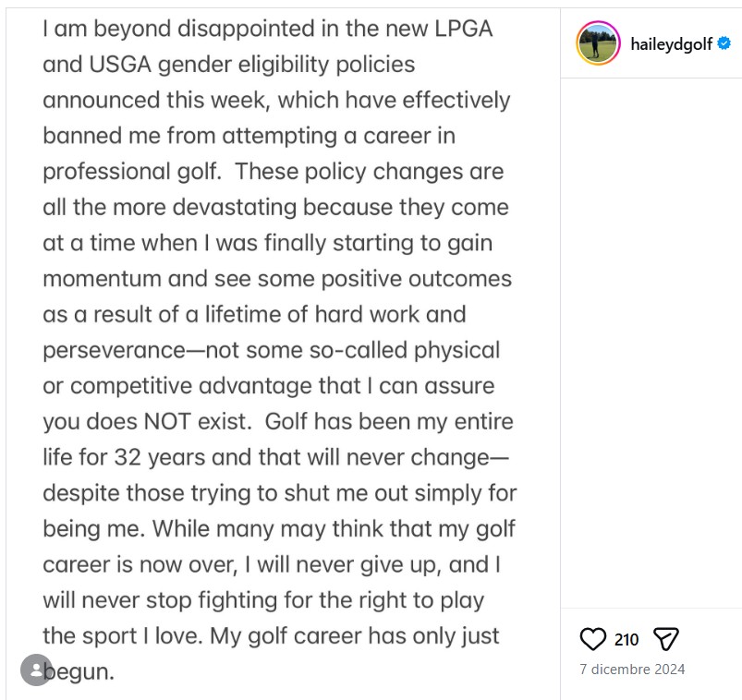Open the haileydgolf username link
This screenshot has height=700, width=742.
[673, 43]
